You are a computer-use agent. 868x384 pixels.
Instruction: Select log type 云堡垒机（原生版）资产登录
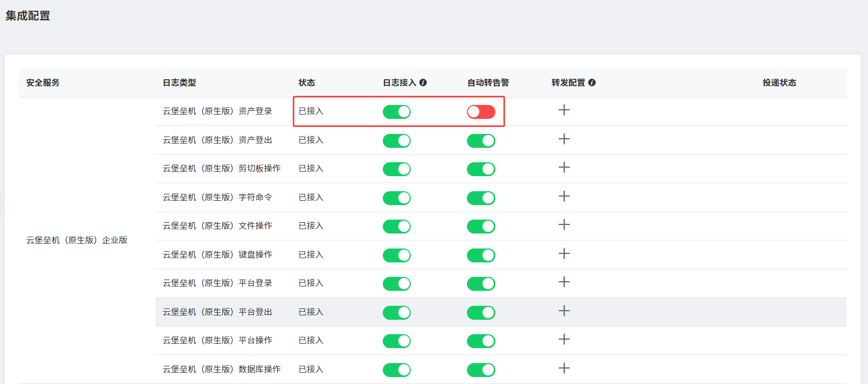[x=218, y=111]
